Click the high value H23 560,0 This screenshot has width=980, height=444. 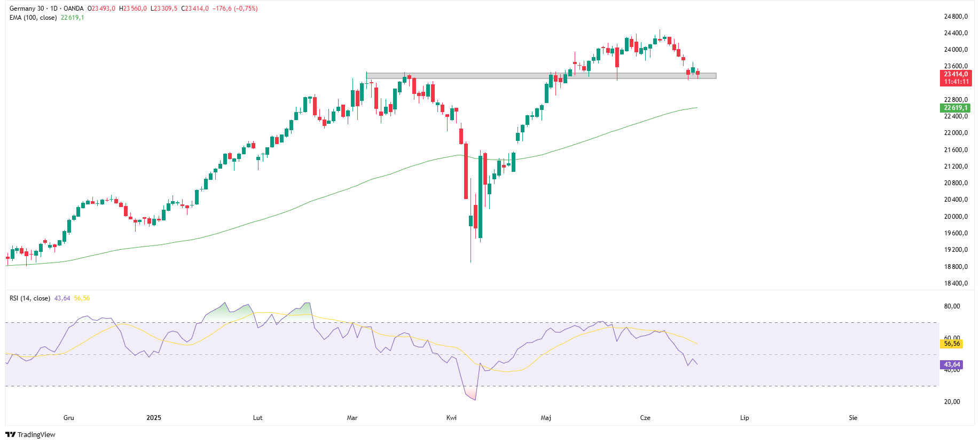pyautogui.click(x=133, y=9)
